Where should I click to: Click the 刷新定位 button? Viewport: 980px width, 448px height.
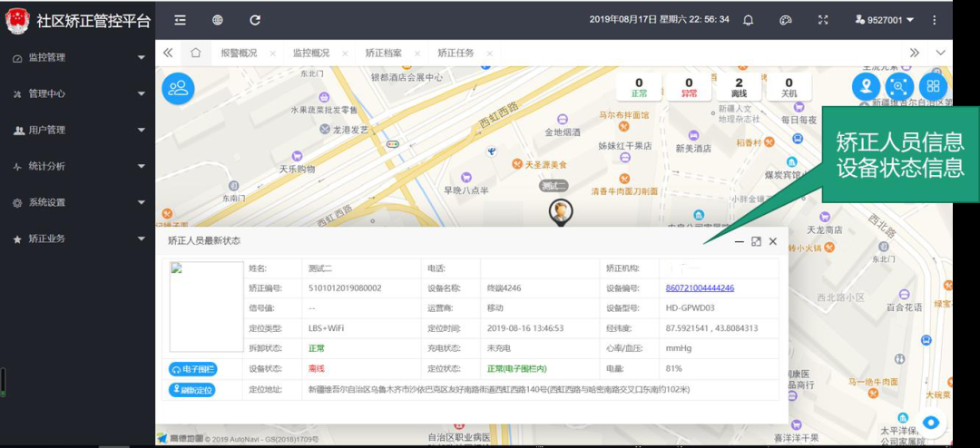pos(191,390)
